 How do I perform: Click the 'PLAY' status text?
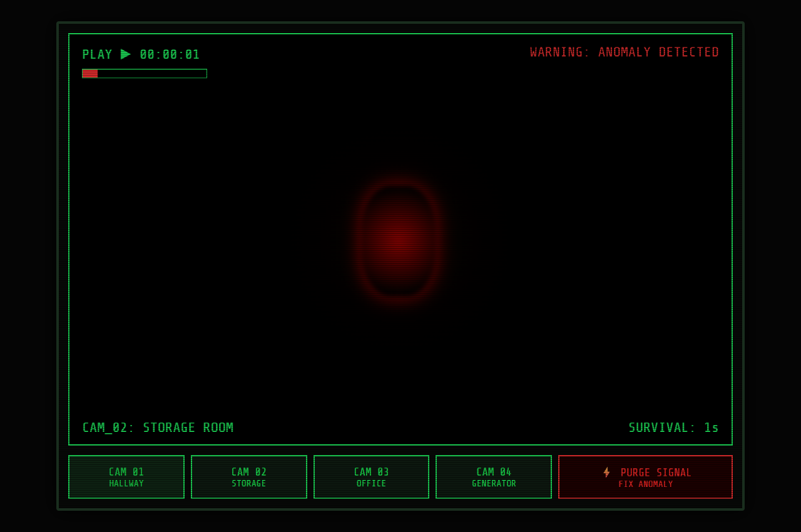click(x=97, y=54)
